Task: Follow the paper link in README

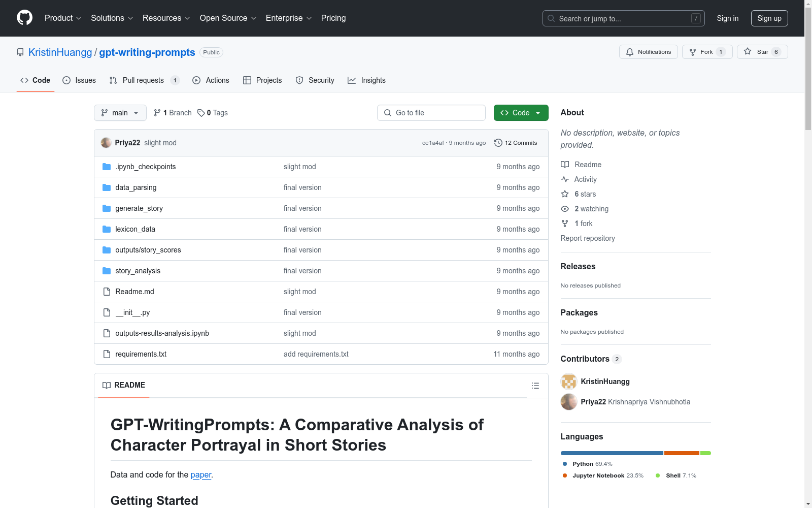Action: (x=201, y=474)
